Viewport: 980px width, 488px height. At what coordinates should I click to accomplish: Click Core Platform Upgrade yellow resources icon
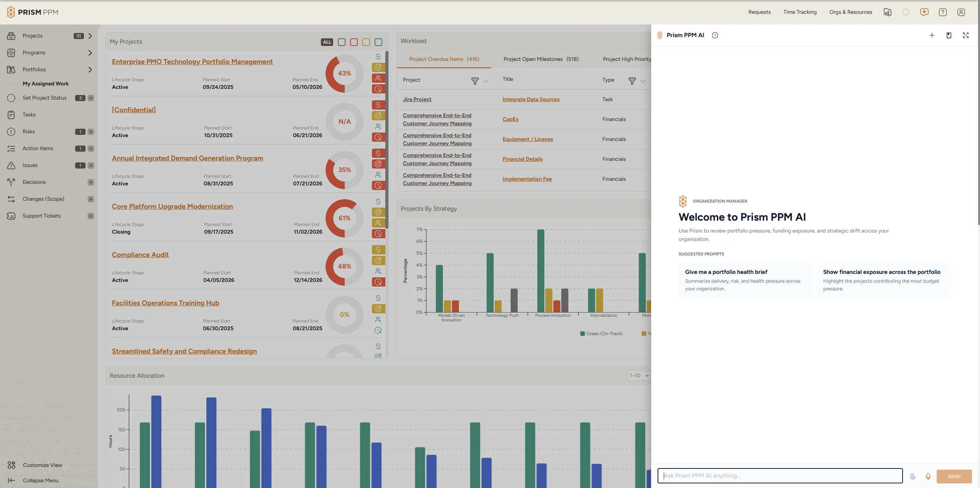(x=378, y=223)
